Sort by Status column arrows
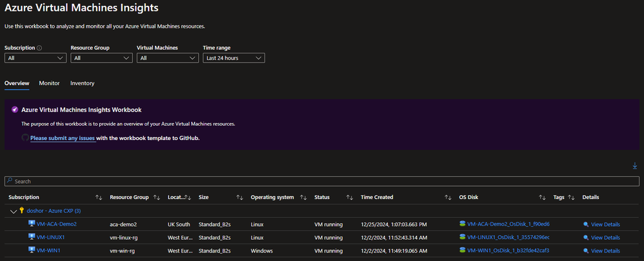This screenshot has height=261, width=644. pos(349,197)
